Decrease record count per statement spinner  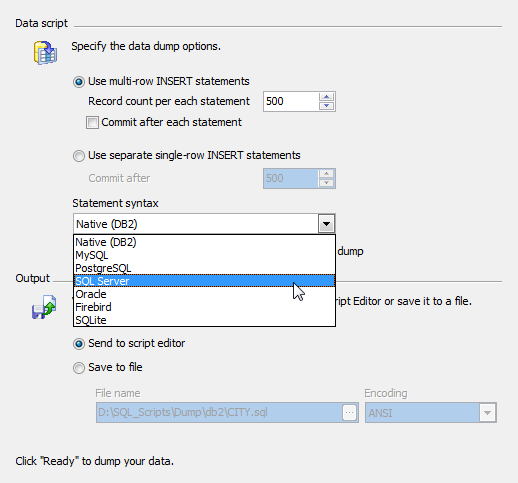pos(326,106)
